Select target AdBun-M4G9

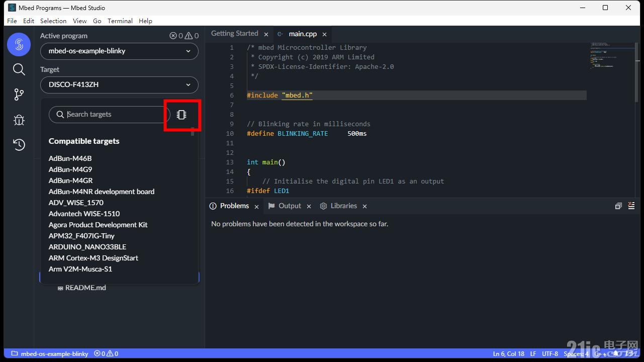click(x=70, y=170)
